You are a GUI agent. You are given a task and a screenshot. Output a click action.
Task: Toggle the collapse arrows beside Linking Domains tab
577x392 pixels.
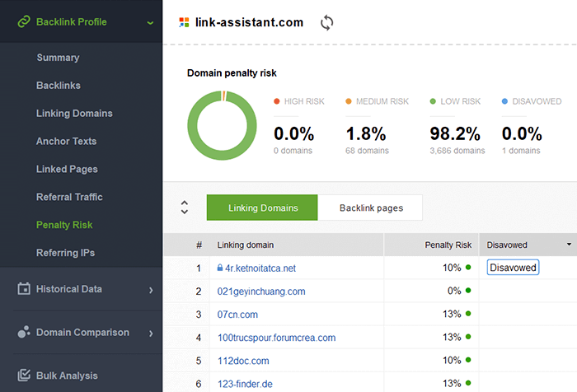tap(185, 208)
